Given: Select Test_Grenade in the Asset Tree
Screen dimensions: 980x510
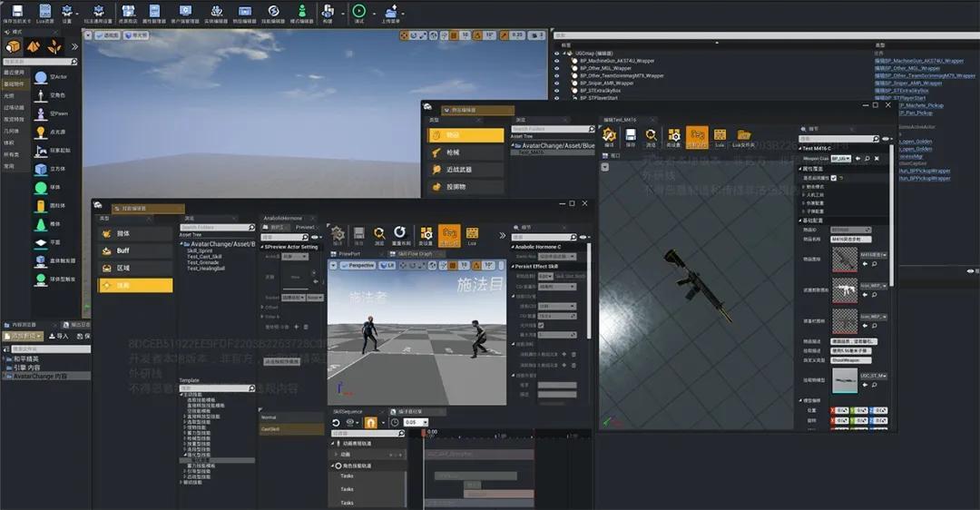Looking at the screenshot, I should (204, 262).
